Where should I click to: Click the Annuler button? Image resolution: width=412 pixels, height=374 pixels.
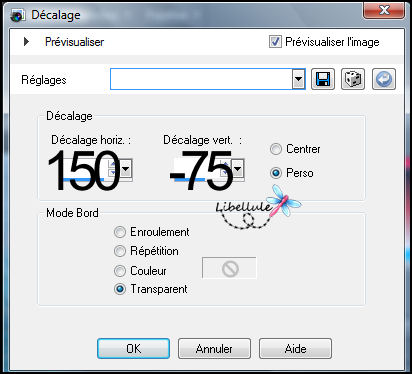click(x=214, y=349)
